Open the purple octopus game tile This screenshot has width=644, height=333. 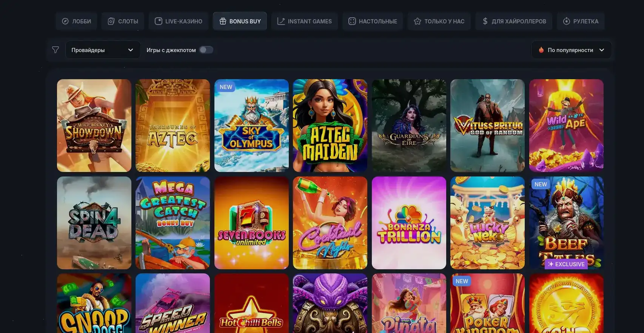[x=330, y=303]
